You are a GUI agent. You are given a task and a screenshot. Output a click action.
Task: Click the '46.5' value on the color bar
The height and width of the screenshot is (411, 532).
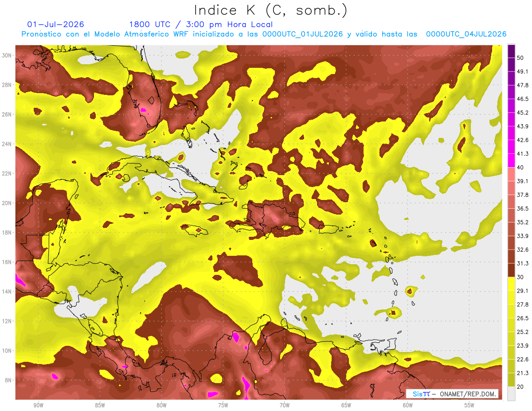(x=522, y=99)
